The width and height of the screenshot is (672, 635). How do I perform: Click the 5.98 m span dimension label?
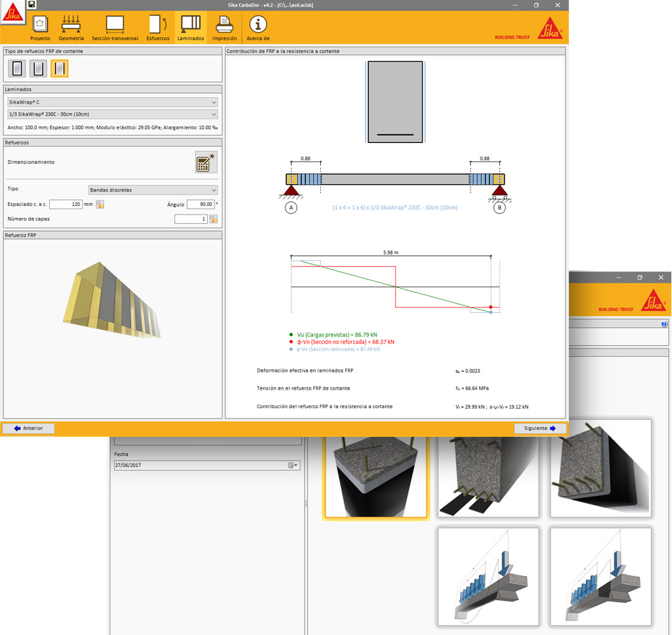(x=391, y=253)
